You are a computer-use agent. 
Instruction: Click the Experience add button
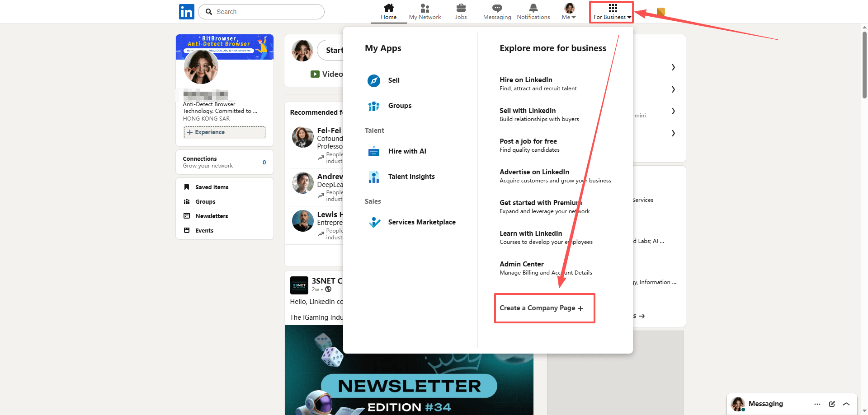(225, 132)
